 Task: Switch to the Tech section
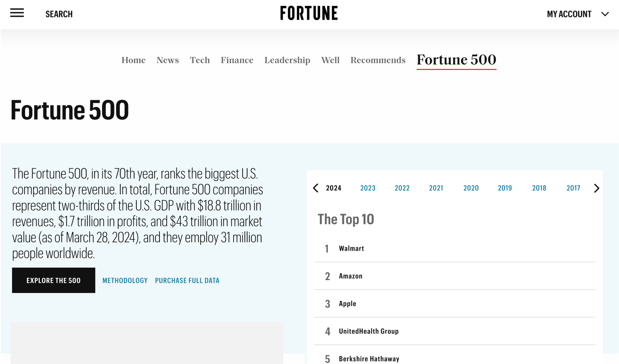click(200, 60)
